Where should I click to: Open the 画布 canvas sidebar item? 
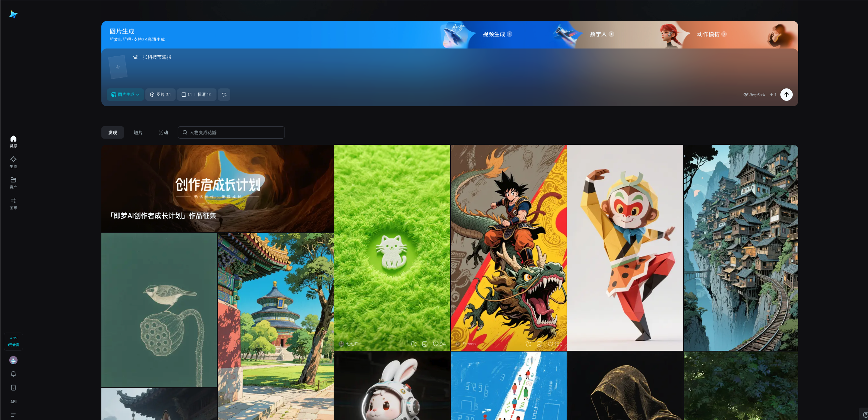click(13, 203)
